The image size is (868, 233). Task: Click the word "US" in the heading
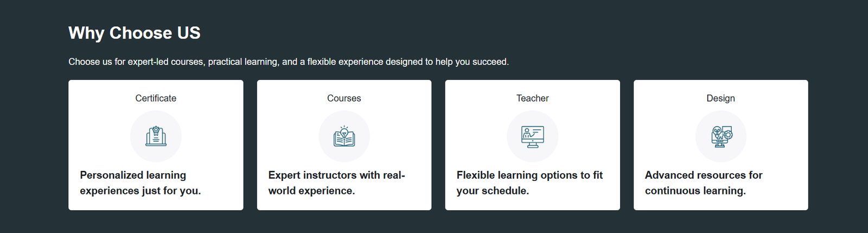[188, 33]
